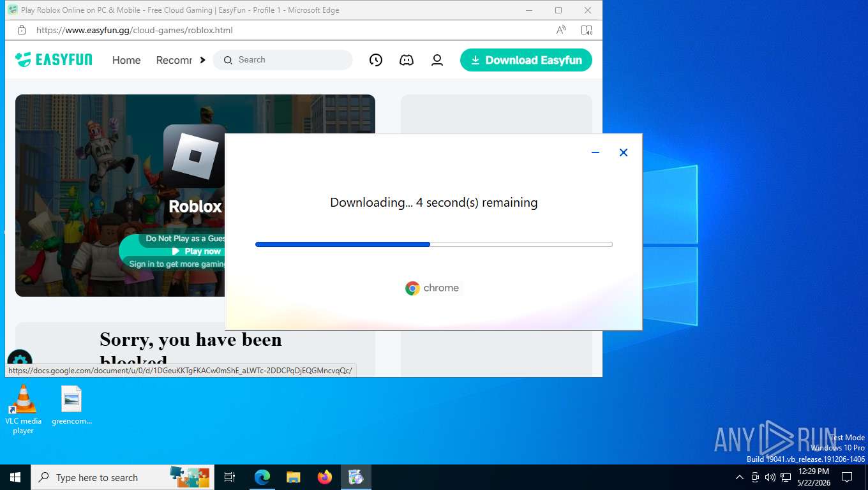Click the Roblox logo tile
This screenshot has width=868, height=490.
[x=195, y=155]
